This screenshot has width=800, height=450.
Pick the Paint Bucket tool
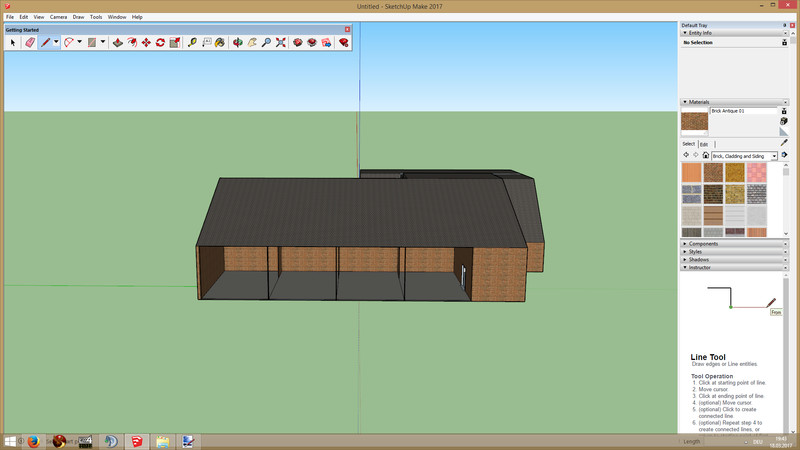(220, 43)
